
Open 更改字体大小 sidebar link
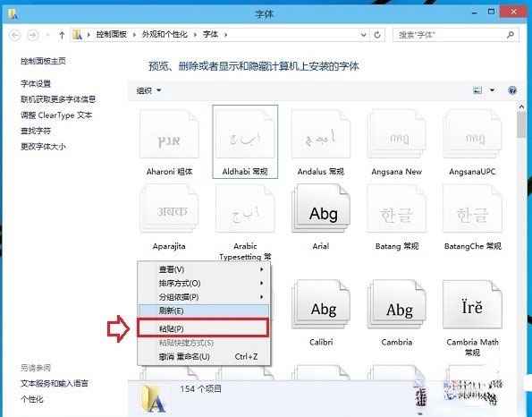pyautogui.click(x=43, y=147)
